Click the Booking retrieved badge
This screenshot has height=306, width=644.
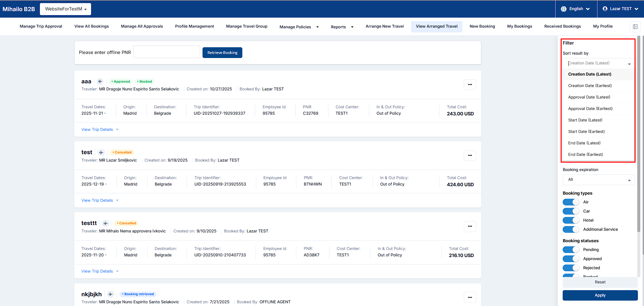(x=138, y=294)
